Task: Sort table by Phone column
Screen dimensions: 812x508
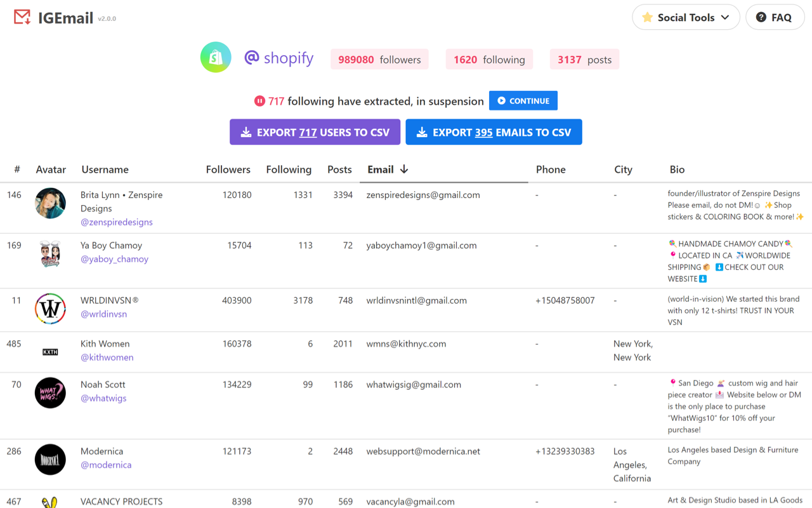Action: click(x=551, y=170)
